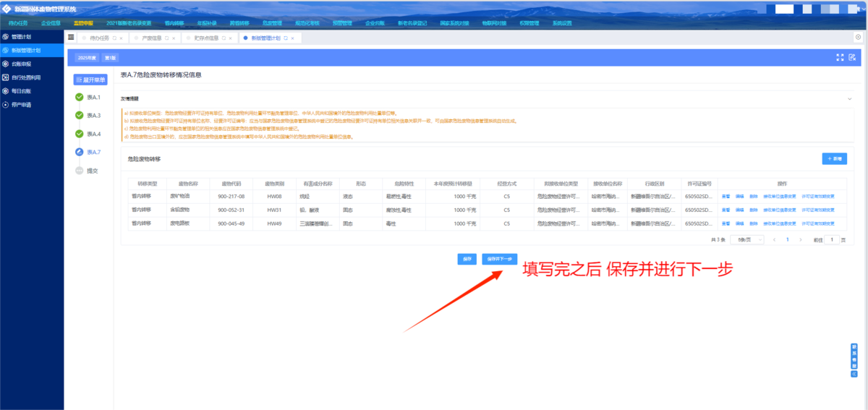Select page 1 in pagination
The height and width of the screenshot is (410, 868).
click(788, 239)
